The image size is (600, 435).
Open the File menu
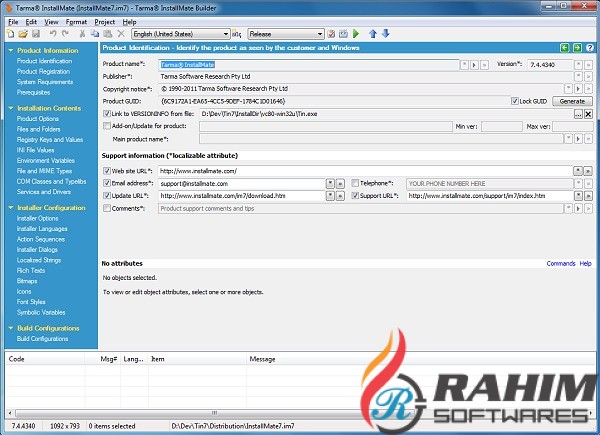(x=13, y=22)
